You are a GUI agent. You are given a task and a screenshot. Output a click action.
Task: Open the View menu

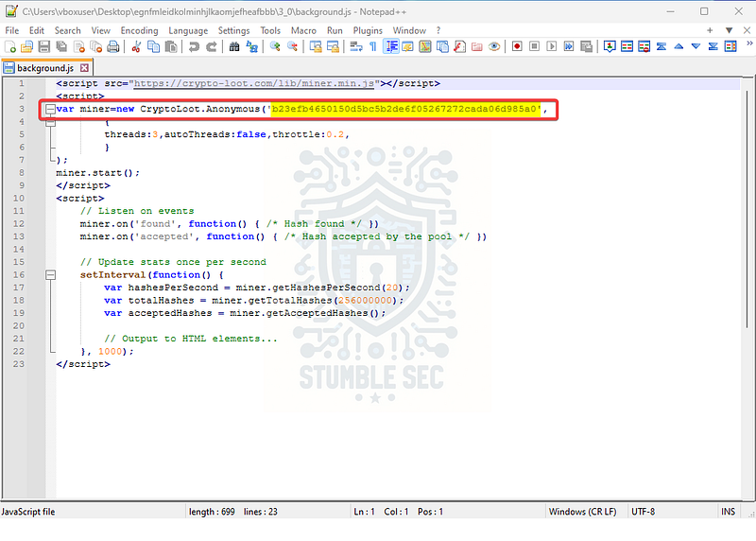pos(101,30)
